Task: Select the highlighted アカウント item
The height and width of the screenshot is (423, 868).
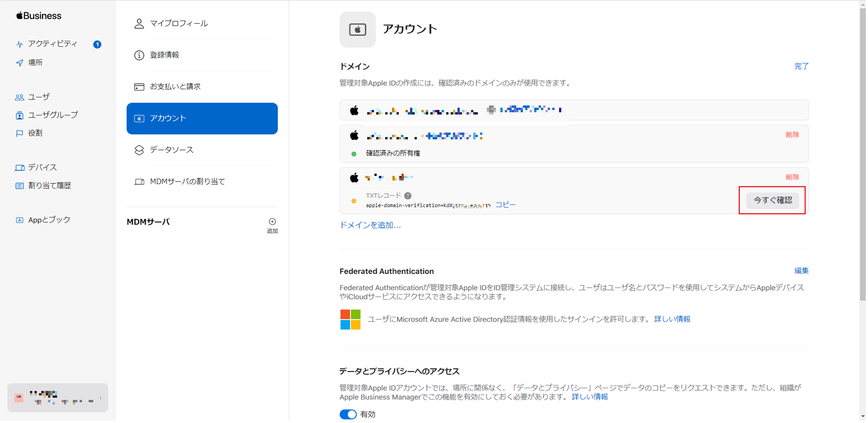Action: [202, 119]
